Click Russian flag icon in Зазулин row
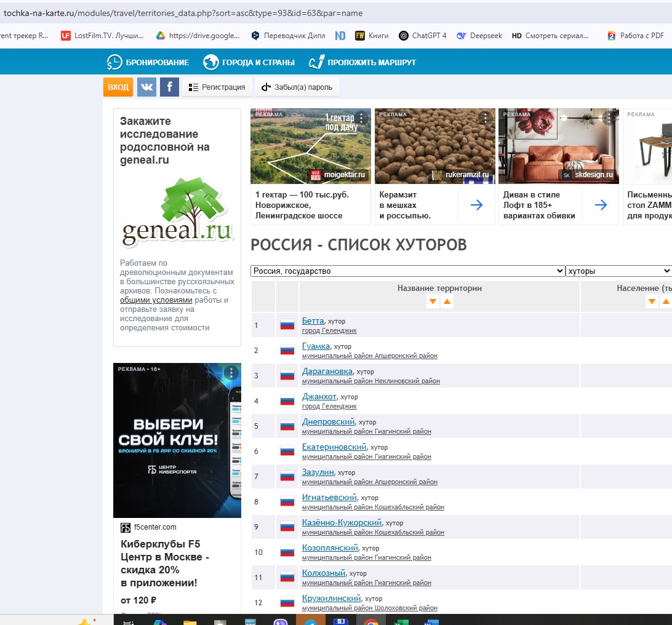 tap(287, 476)
